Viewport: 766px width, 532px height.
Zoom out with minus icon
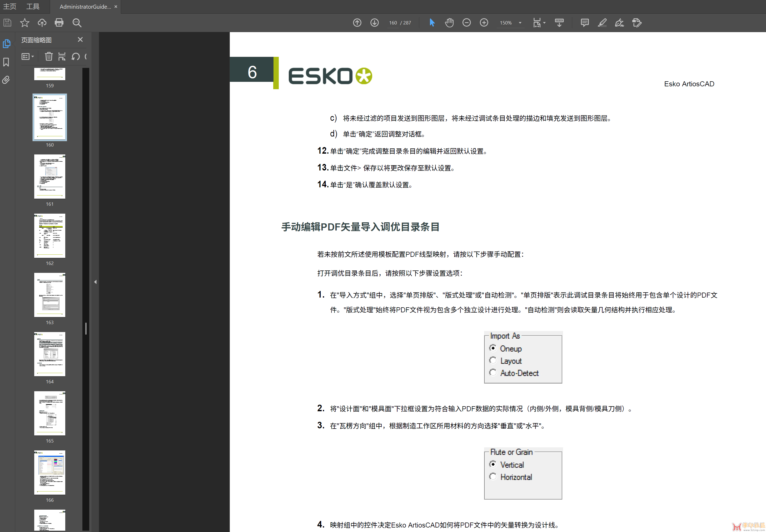tap(466, 23)
